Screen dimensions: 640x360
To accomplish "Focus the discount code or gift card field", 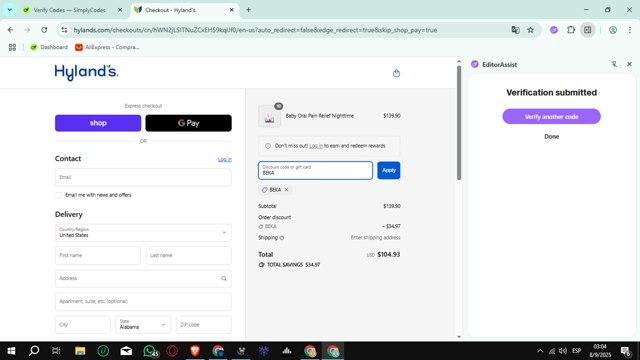I will [x=315, y=170].
